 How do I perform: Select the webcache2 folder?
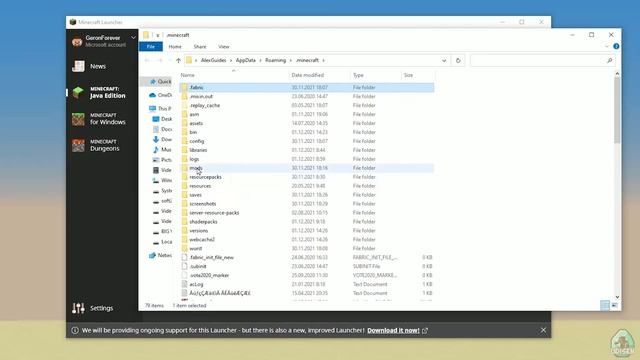point(307,240)
